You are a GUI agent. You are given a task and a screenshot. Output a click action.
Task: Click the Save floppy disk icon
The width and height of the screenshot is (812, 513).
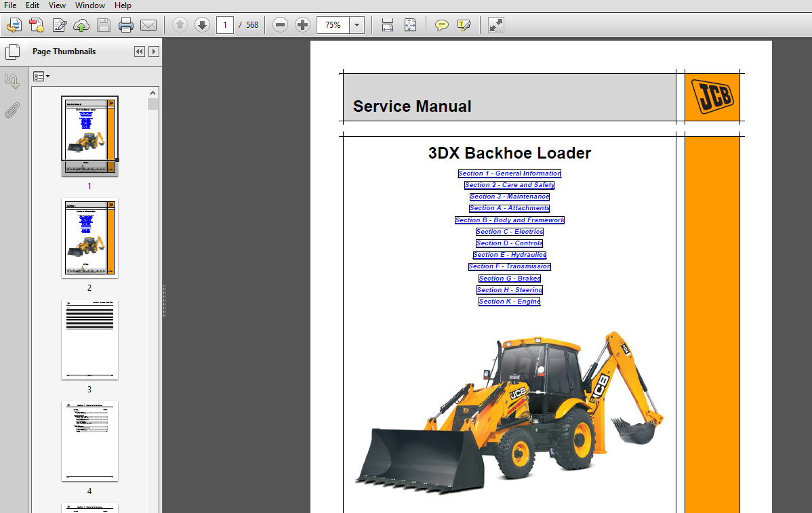coord(104,25)
